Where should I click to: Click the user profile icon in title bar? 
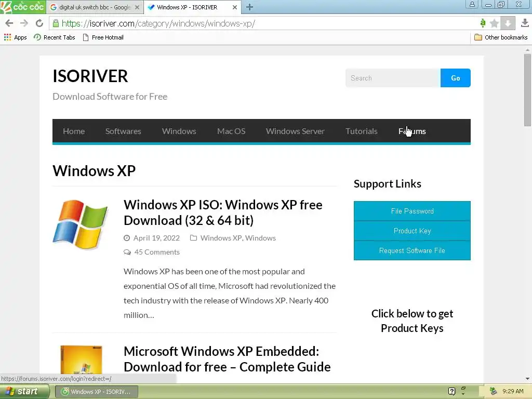472,4
